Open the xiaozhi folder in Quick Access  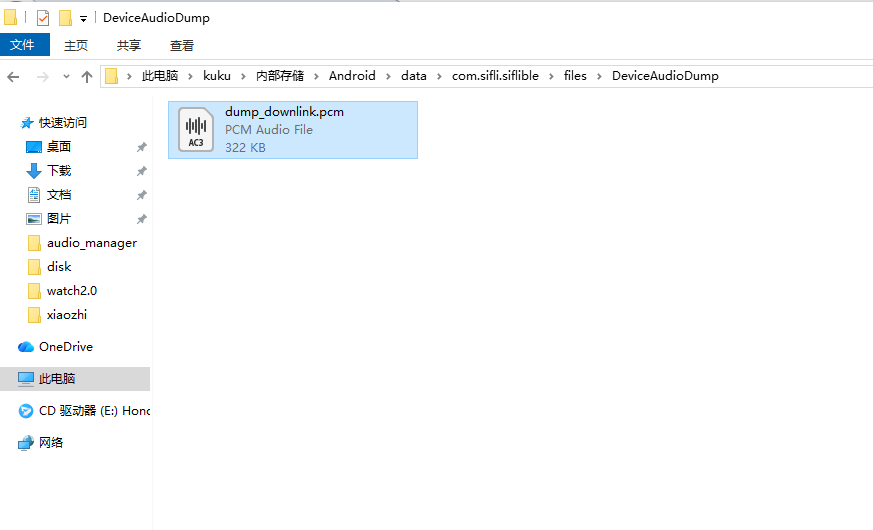(68, 315)
